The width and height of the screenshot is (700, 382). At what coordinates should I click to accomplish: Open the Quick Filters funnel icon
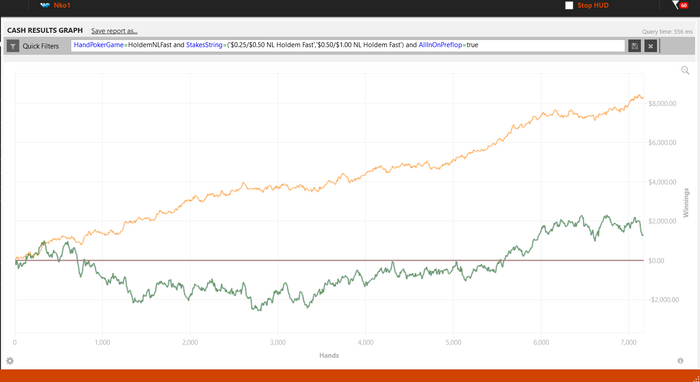[13, 46]
